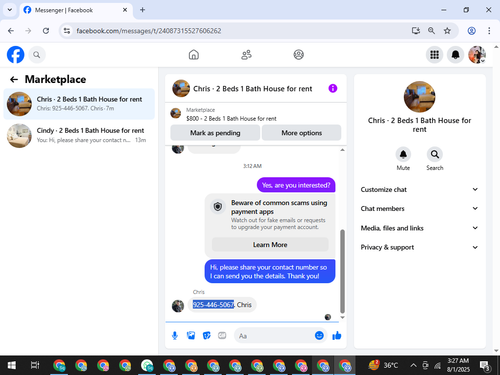The width and height of the screenshot is (500, 375).
Task: Go back using the Marketplace back arrow
Action: [x=14, y=79]
